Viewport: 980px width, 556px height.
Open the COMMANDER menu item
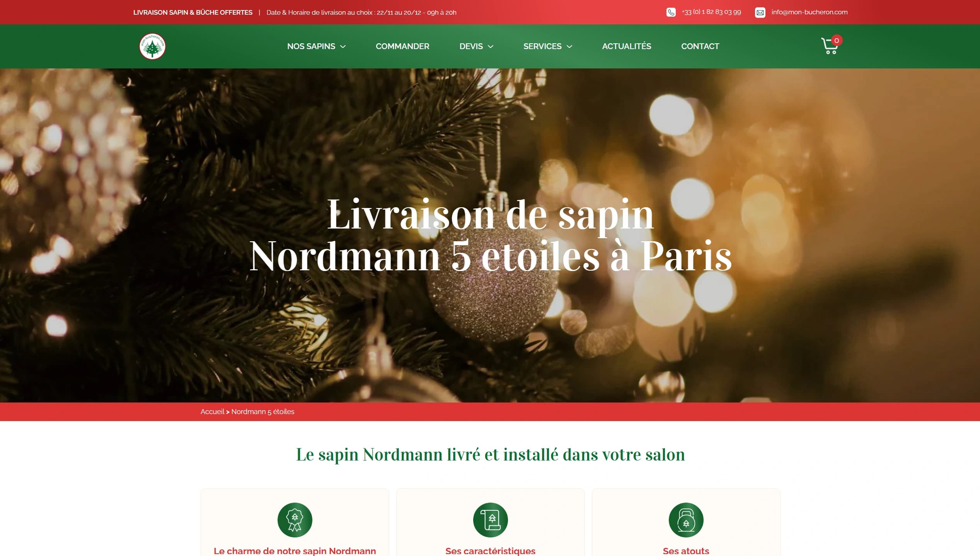tap(402, 46)
